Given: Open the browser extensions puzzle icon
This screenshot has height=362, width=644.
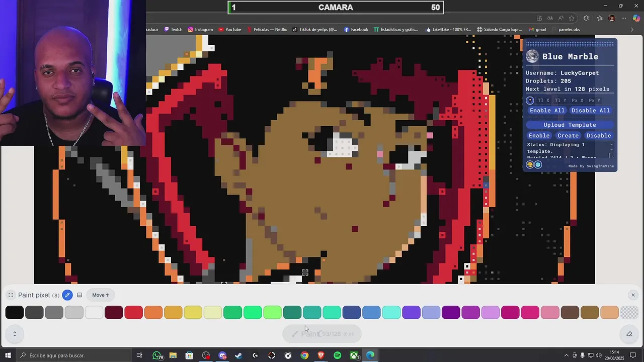Looking at the screenshot, I should pos(587,18).
